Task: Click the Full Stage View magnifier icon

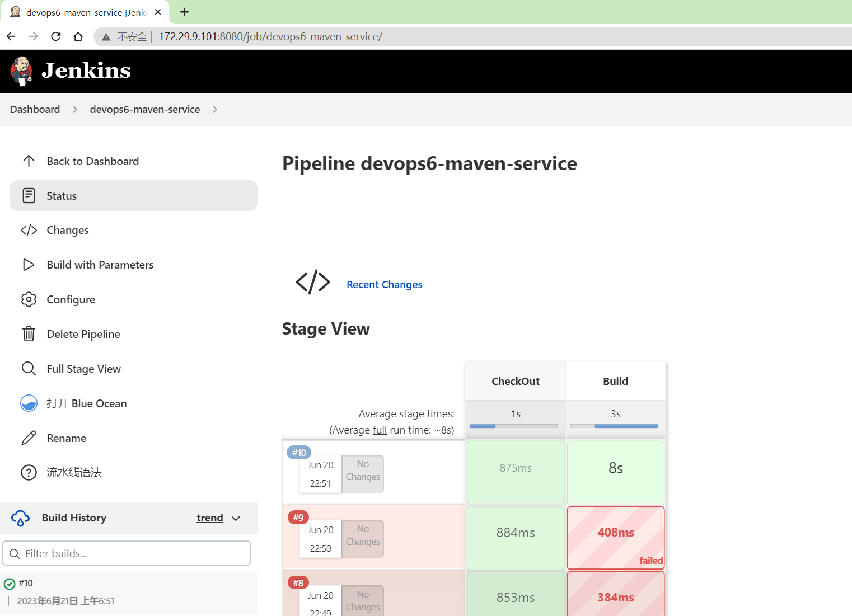Action: point(29,369)
